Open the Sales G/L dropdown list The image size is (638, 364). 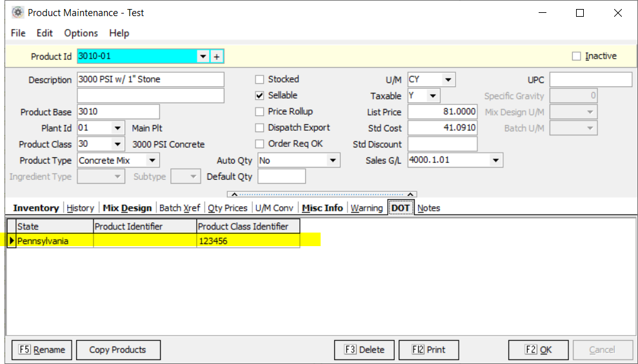(495, 160)
